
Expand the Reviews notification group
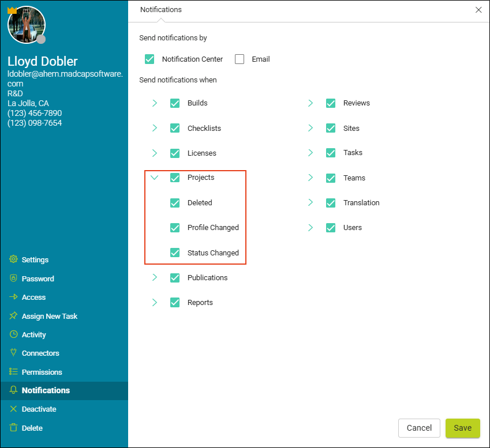pos(311,103)
